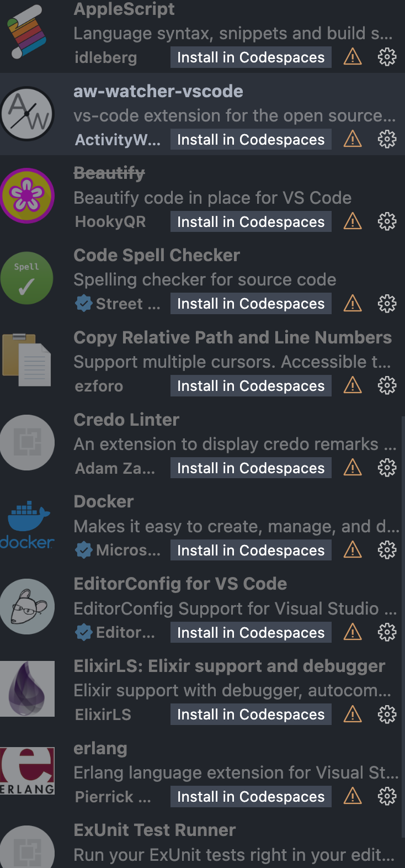Install Docker in Codespaces

point(251,550)
